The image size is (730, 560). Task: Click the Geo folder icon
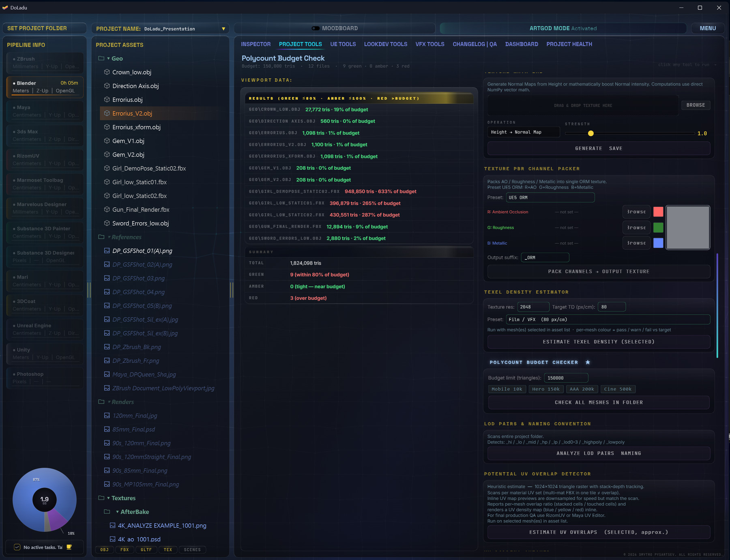point(101,58)
